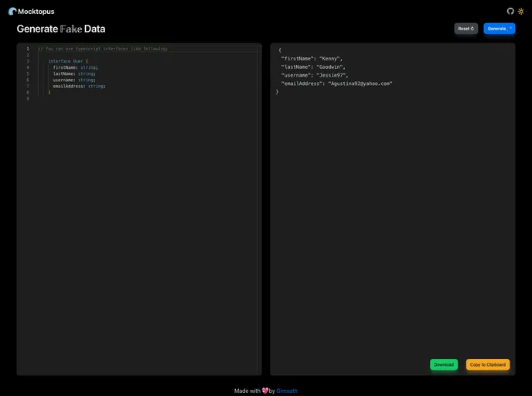
Task: Select the "lastName": "Goodwin" output line
Action: (313, 67)
